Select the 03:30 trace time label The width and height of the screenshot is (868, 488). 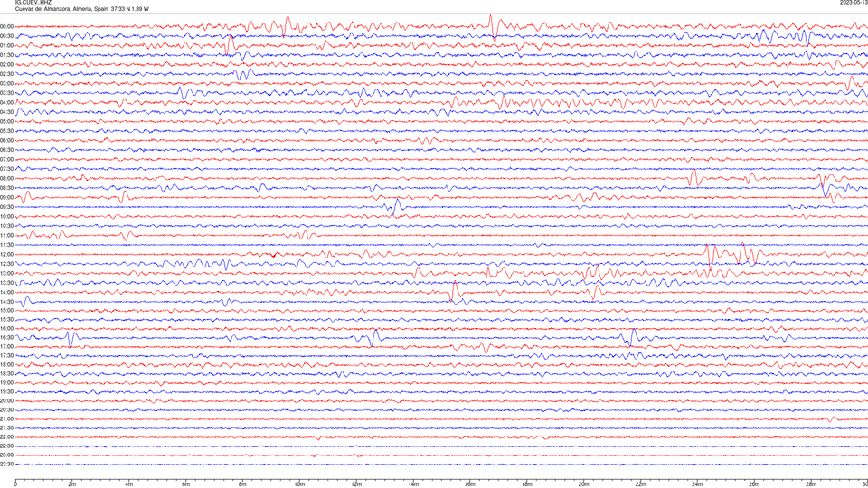click(x=6, y=93)
